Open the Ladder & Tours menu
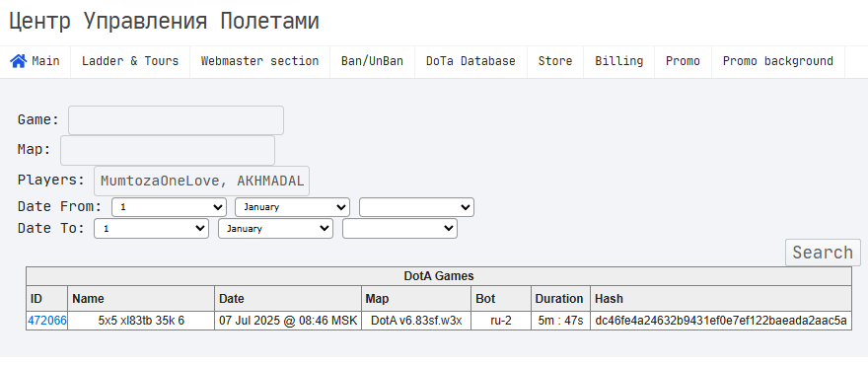868x366 pixels. 130,61
